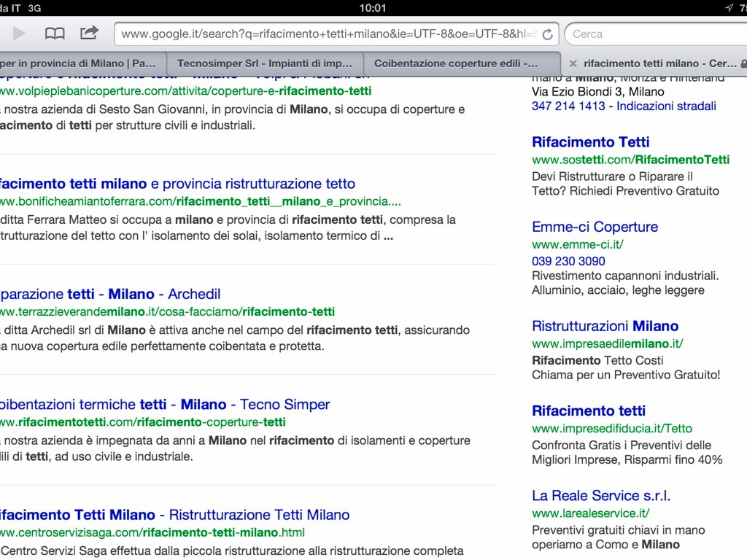Open the 'Archedil' search result title
Screen dimensions: 747x560
click(x=109, y=294)
